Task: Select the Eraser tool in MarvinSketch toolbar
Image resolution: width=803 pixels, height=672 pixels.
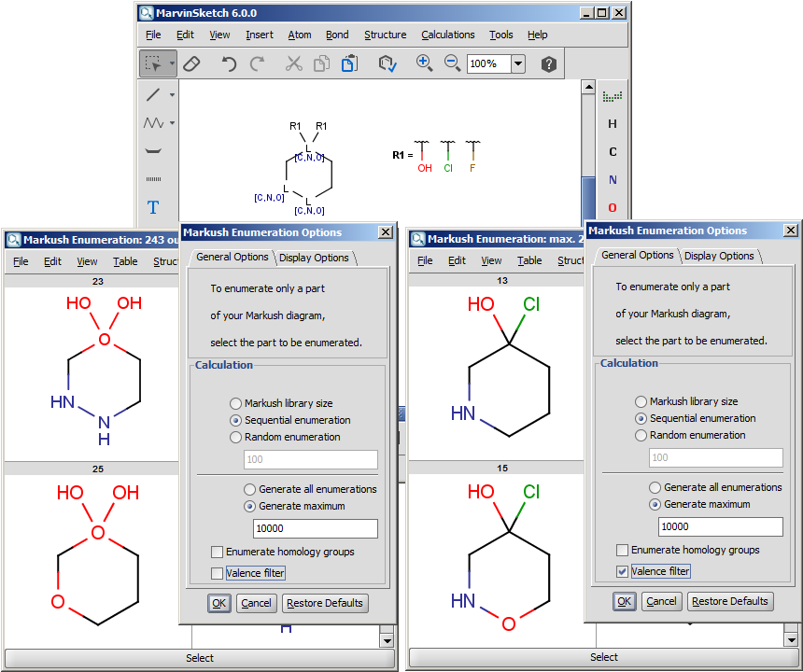Action: pyautogui.click(x=191, y=63)
